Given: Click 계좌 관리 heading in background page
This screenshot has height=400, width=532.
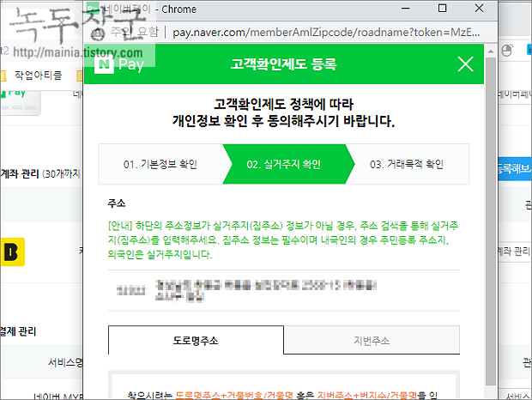Looking at the screenshot, I should [20, 173].
